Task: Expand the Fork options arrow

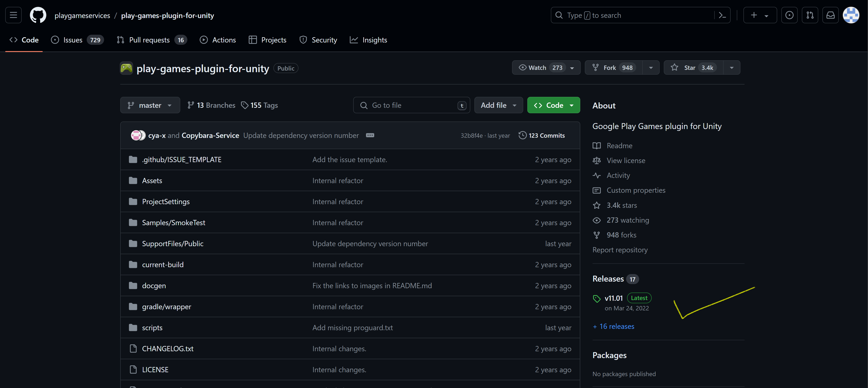Action: click(651, 68)
